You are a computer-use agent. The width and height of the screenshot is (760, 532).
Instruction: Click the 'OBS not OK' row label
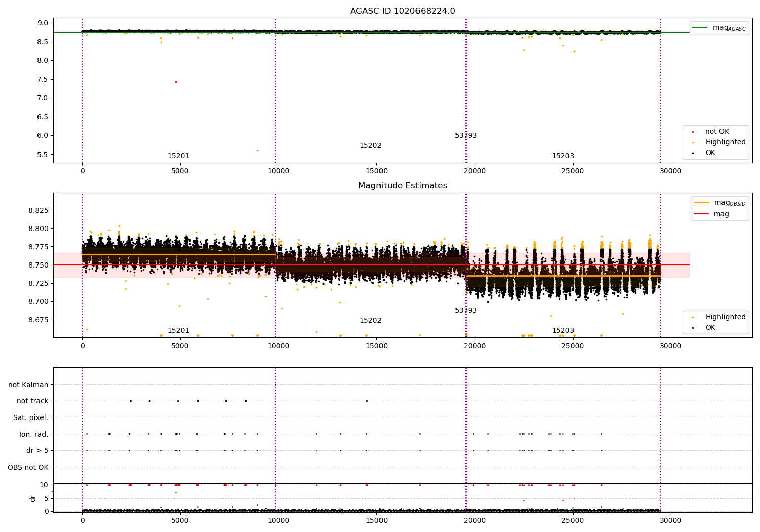click(x=28, y=468)
